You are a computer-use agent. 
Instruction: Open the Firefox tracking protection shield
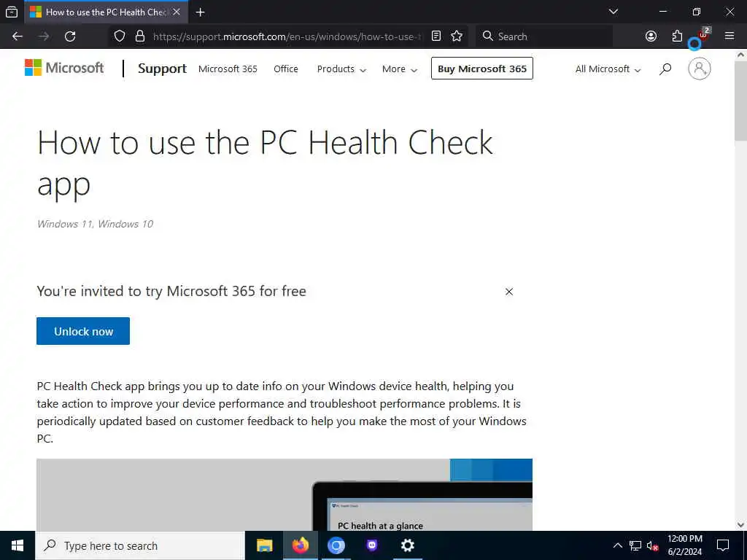[120, 36]
